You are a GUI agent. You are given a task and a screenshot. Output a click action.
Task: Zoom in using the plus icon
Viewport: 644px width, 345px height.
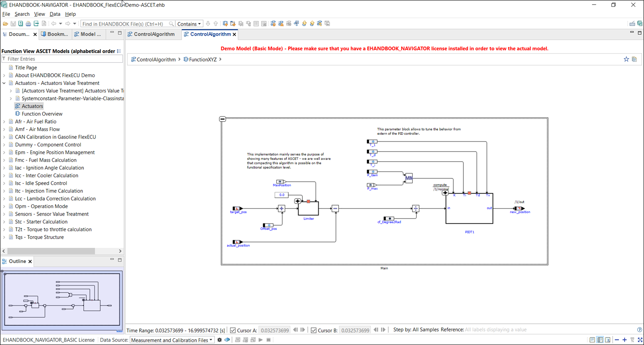[624, 340]
